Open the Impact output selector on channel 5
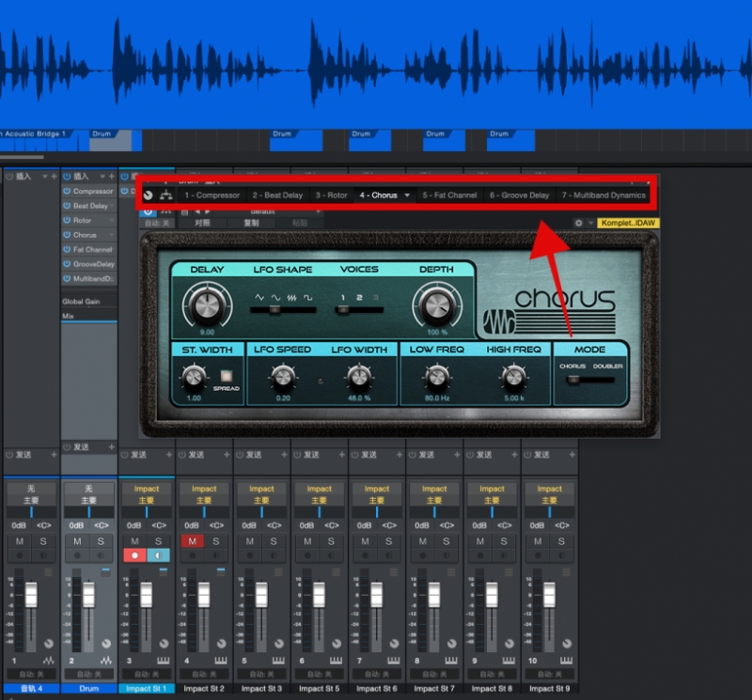Image resolution: width=752 pixels, height=700 pixels. click(x=261, y=489)
